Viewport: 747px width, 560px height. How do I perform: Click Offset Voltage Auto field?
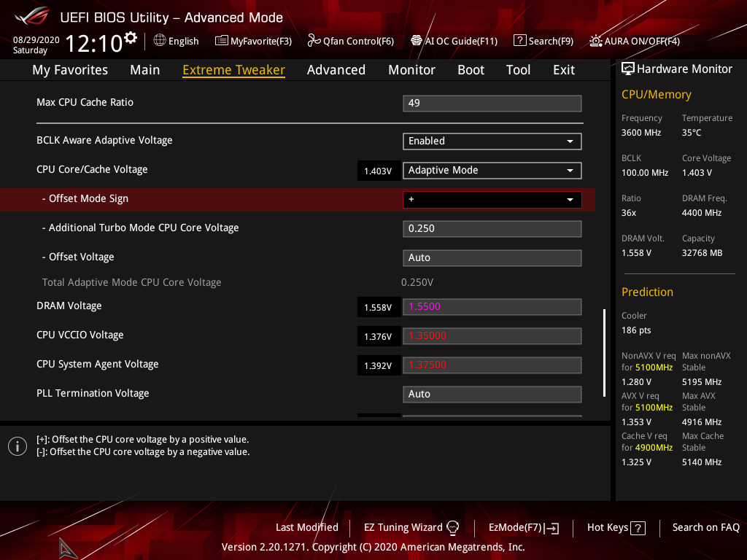coord(492,257)
